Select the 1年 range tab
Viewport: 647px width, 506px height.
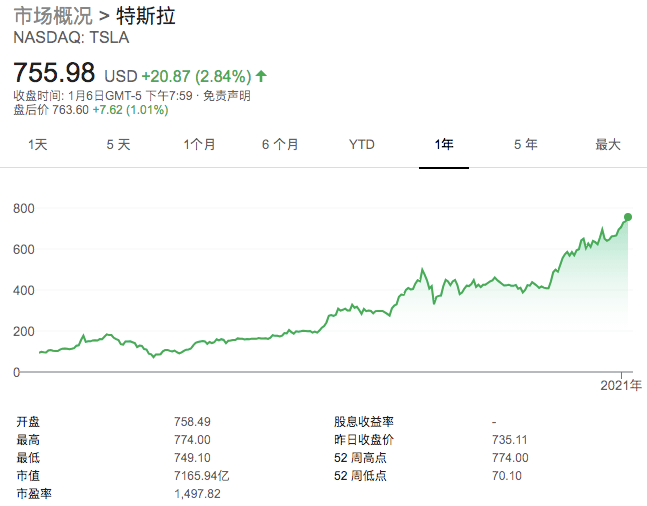pos(444,145)
